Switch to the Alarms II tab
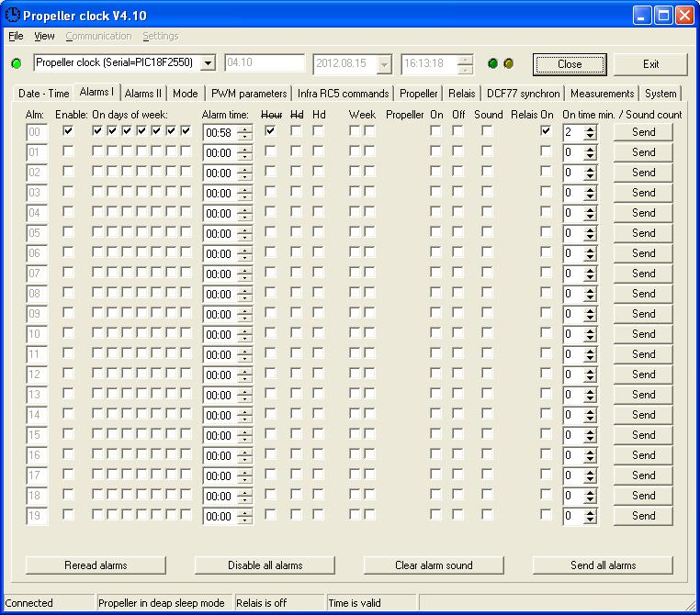The width and height of the screenshot is (700, 615). (143, 94)
